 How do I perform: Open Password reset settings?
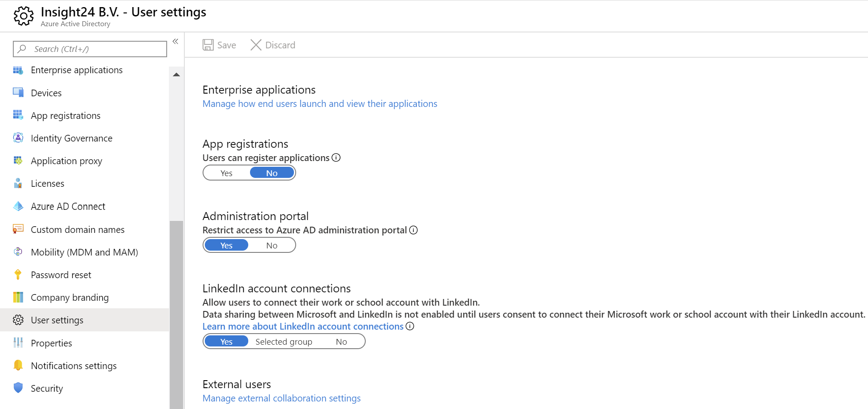60,275
